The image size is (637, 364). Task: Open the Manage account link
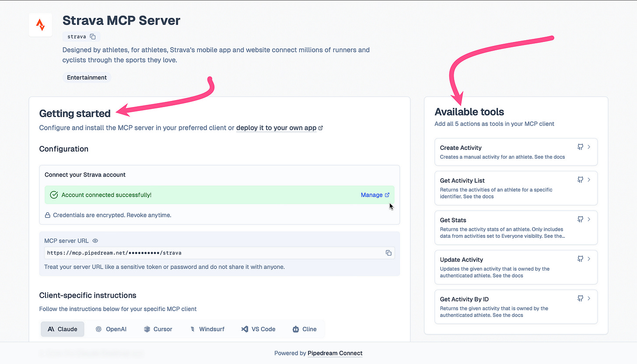coord(375,195)
